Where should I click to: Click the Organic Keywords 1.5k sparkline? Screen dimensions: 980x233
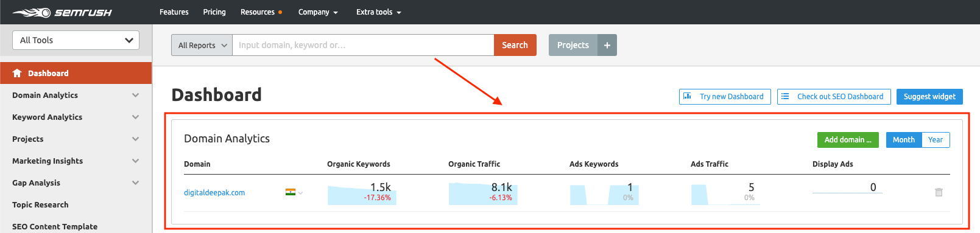362,193
